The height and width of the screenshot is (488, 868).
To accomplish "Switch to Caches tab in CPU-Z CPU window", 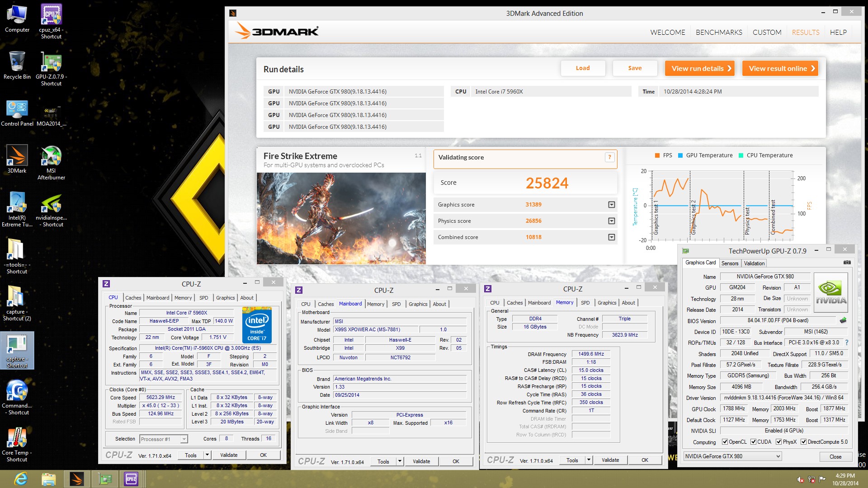I will point(133,298).
